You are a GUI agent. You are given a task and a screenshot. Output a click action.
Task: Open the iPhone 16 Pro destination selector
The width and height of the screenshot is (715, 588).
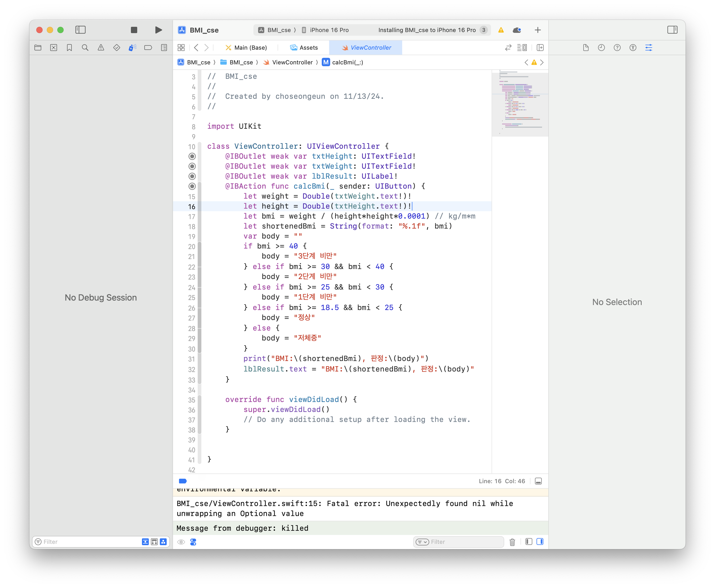pos(325,30)
